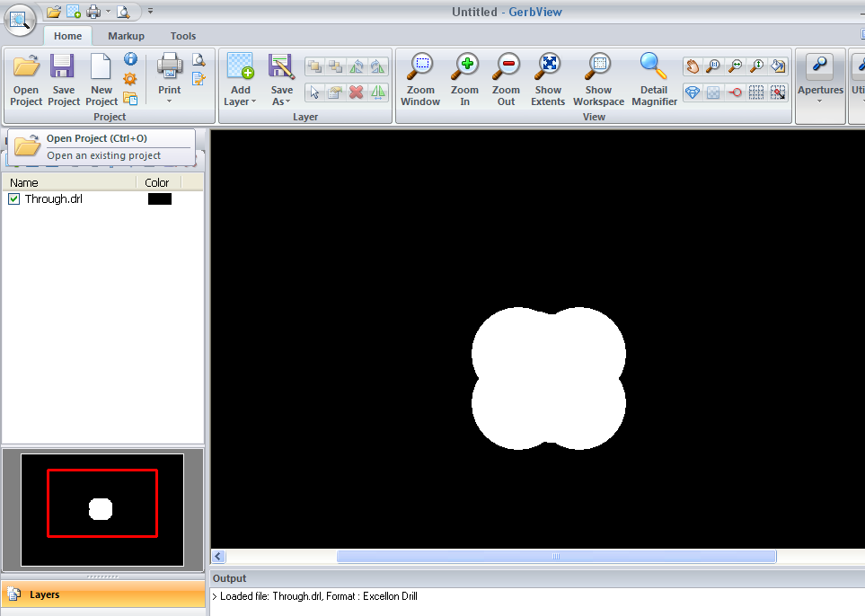
Task: Activate the Detail Magnifier tool
Action: pyautogui.click(x=654, y=80)
